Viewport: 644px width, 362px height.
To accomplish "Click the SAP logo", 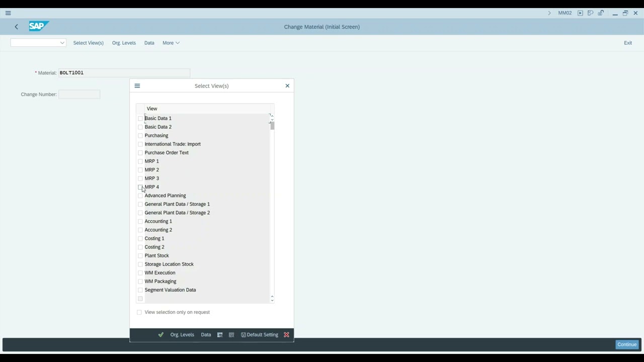I will [x=38, y=26].
